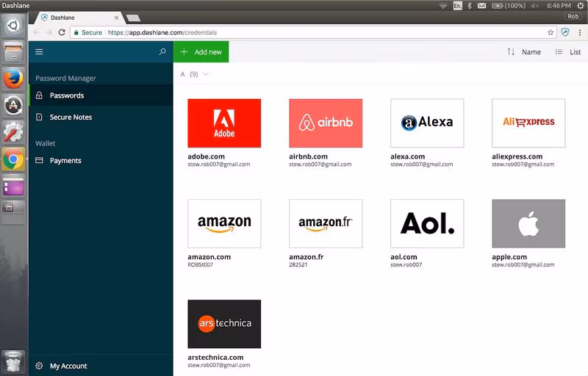Click the stew.rob007 login under aol.com
The width and height of the screenshot is (588, 376).
406,265
